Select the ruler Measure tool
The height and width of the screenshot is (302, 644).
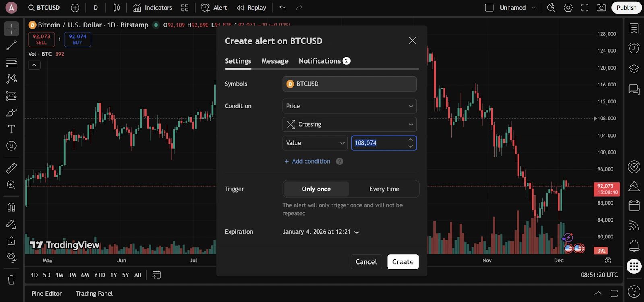coord(11,168)
